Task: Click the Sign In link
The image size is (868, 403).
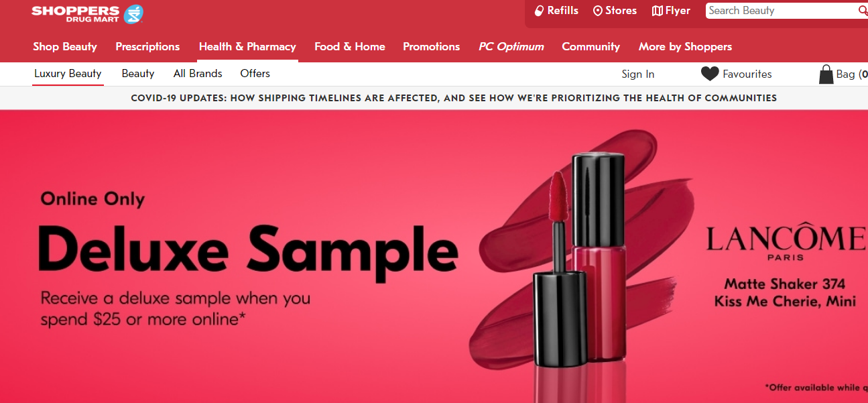Action: click(637, 74)
